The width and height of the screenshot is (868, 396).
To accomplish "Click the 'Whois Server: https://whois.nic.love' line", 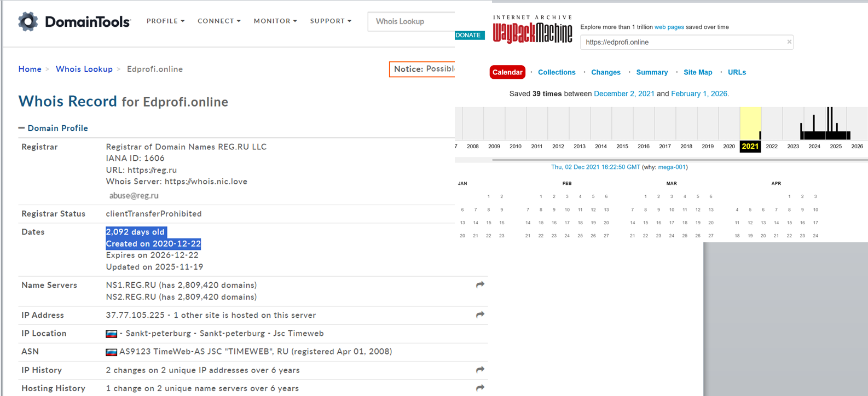I will pos(177,182).
